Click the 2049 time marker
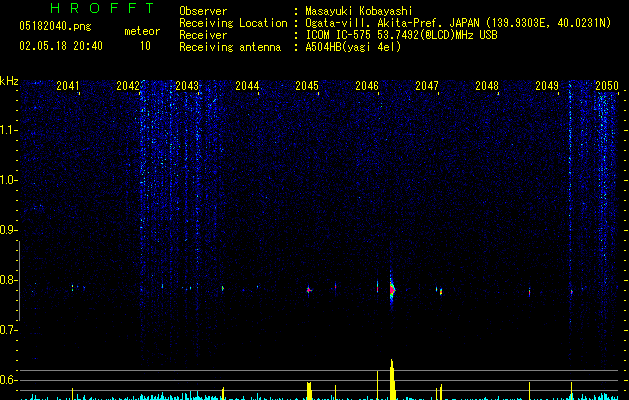 point(547,86)
